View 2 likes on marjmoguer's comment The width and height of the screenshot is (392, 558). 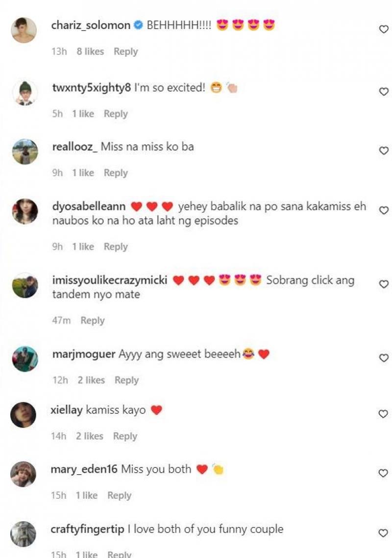(x=91, y=380)
